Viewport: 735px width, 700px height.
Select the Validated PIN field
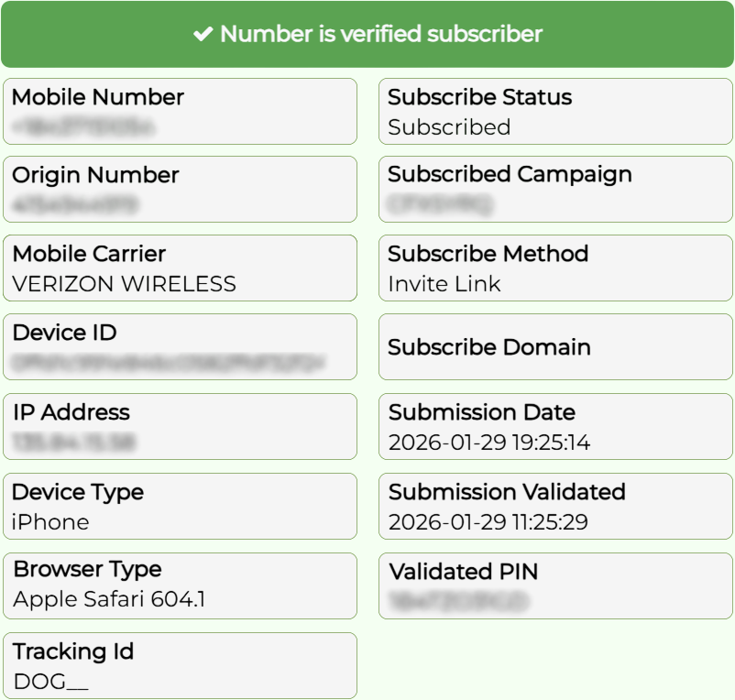[555, 585]
